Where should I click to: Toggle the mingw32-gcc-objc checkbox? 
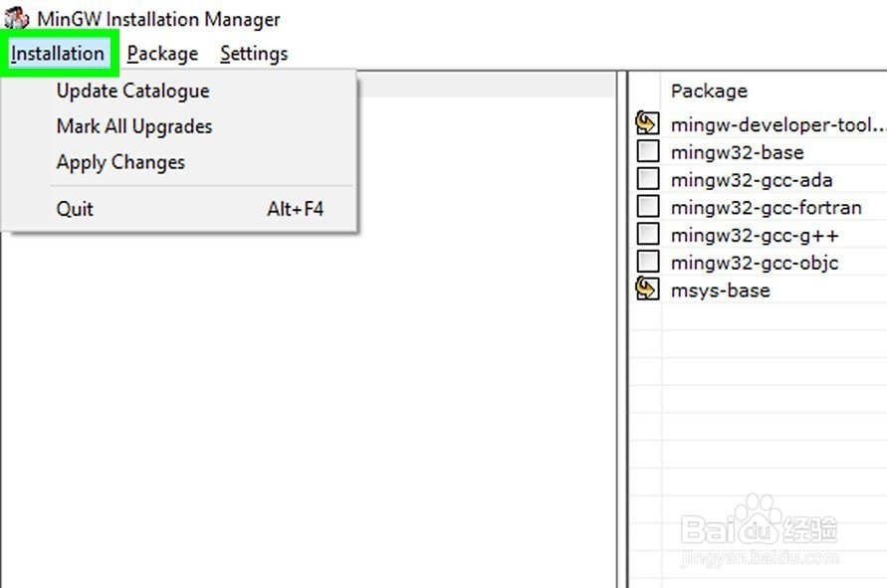tap(648, 262)
